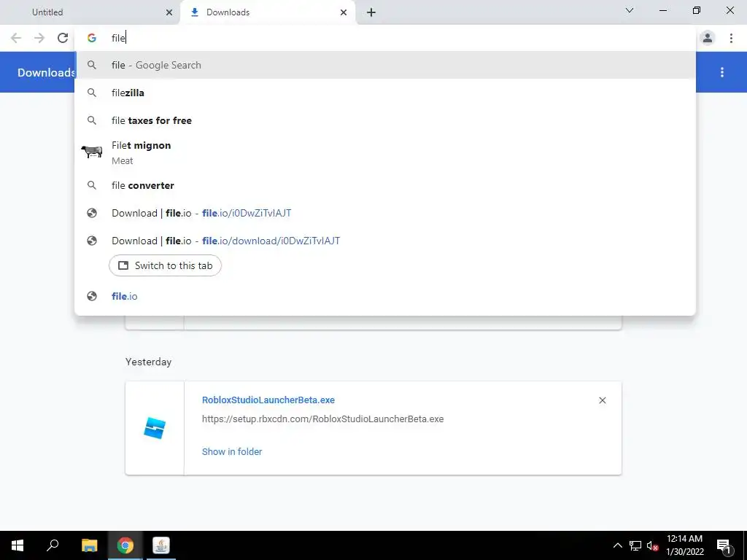Pick 'file taxes for free' suggestion

(385, 120)
